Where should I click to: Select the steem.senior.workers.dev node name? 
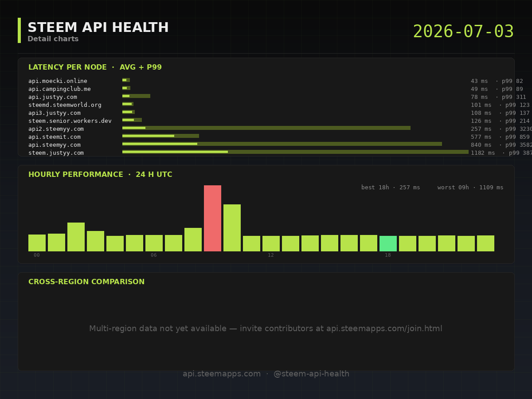70,121
